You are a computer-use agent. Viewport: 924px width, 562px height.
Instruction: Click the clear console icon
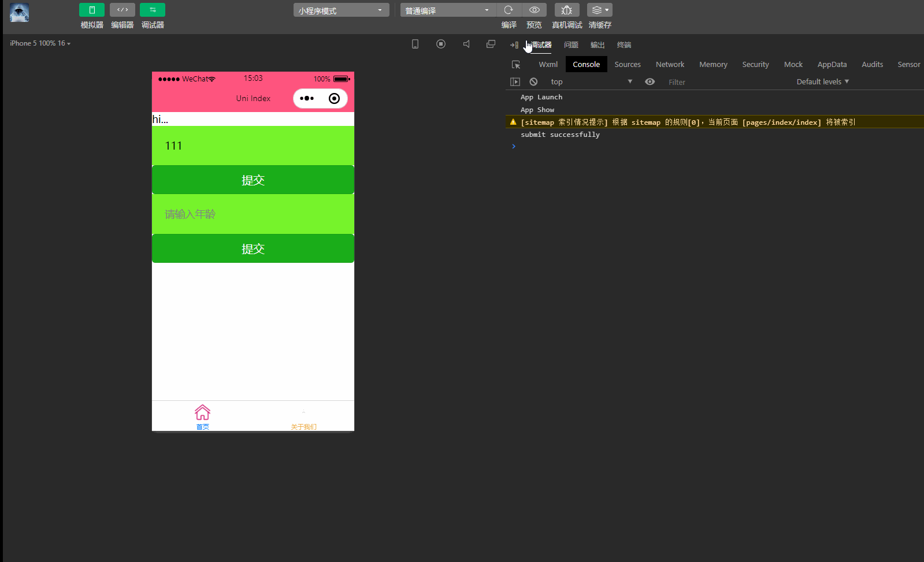tap(533, 82)
